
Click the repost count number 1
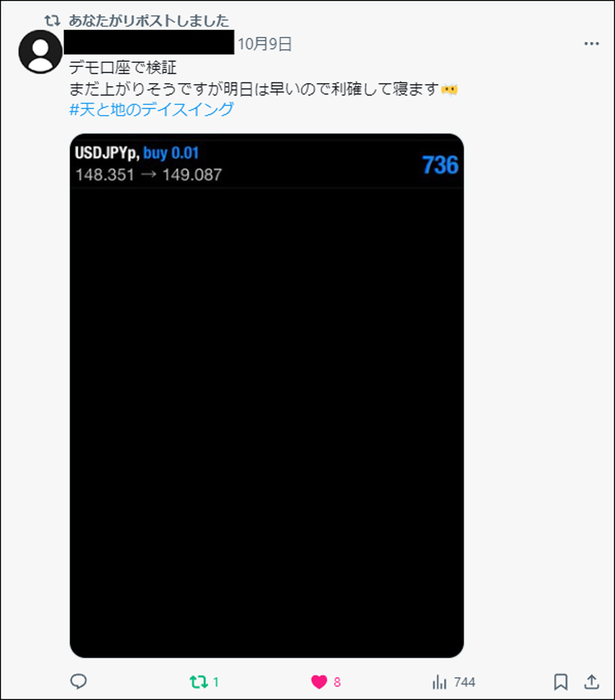coord(216,682)
